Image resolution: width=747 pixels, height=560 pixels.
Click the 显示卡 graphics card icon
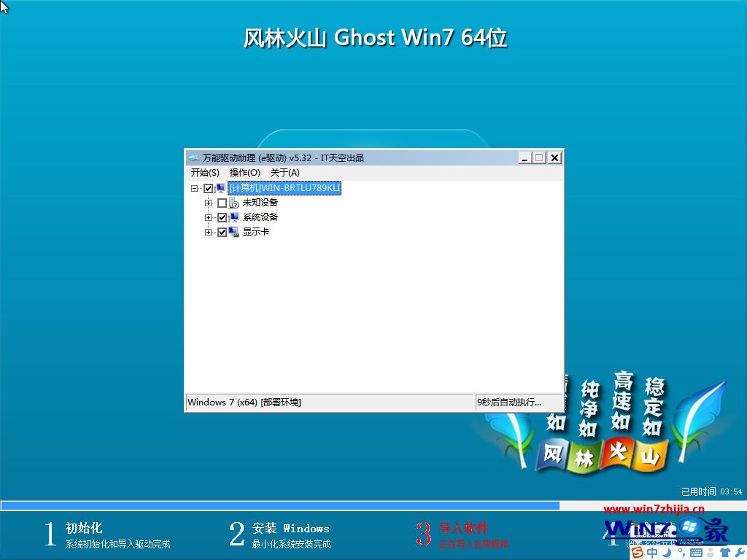click(235, 232)
